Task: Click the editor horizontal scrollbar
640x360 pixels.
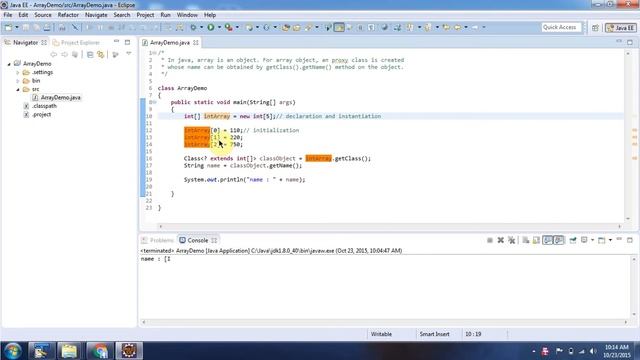Action: [x=390, y=226]
